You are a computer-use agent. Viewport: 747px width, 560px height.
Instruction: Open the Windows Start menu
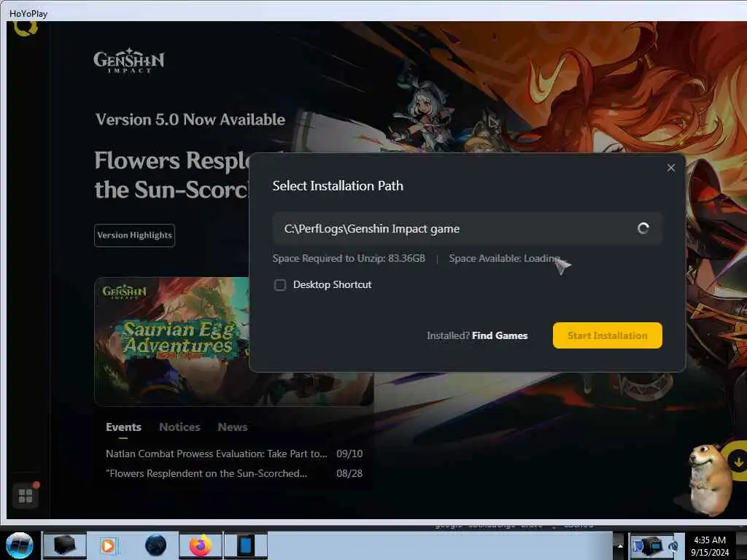[x=19, y=545]
